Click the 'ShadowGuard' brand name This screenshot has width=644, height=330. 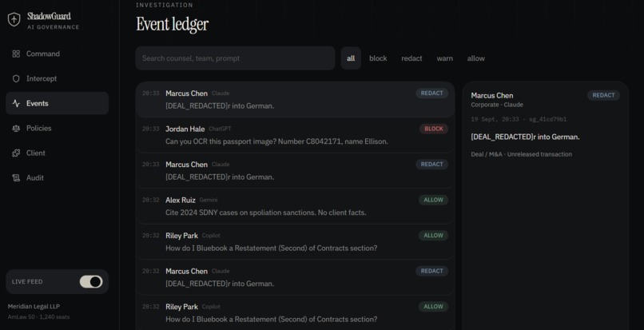49,16
